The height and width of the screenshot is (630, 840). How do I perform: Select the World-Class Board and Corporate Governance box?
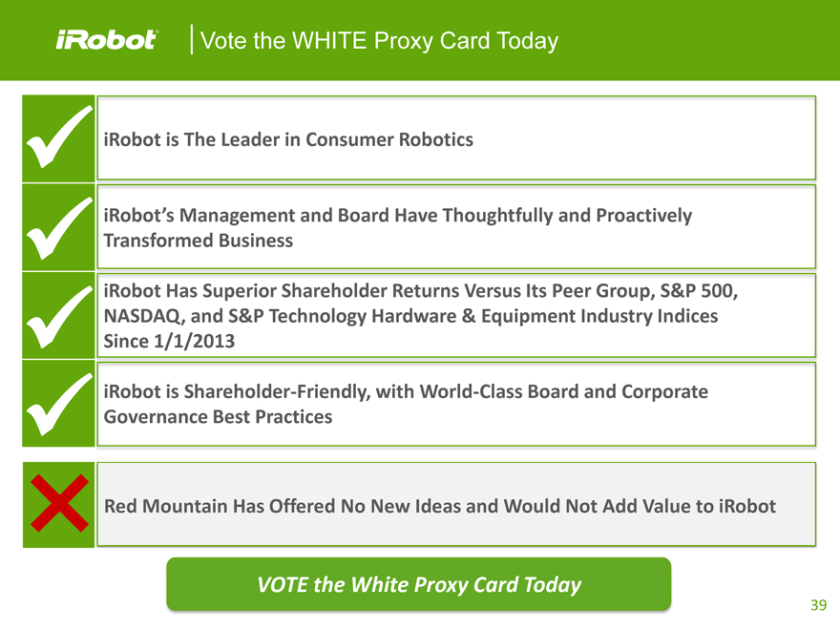(x=455, y=404)
